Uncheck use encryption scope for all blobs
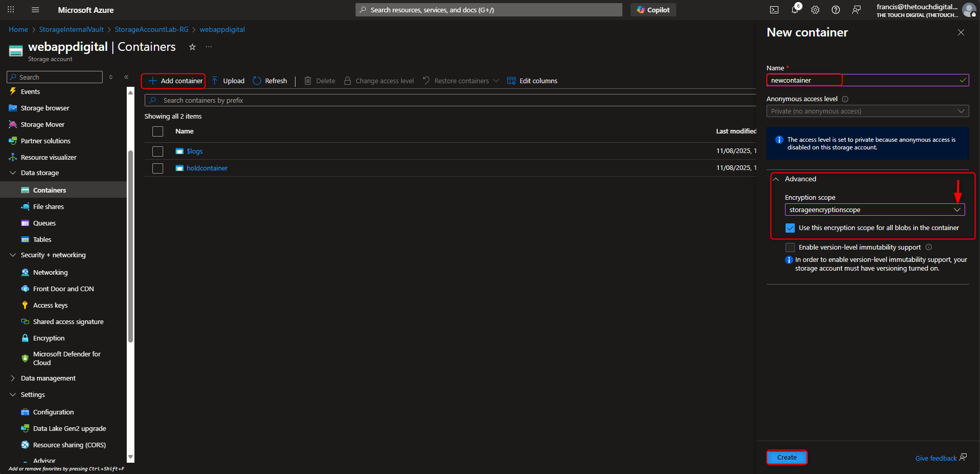The height and width of the screenshot is (474, 980). 790,227
